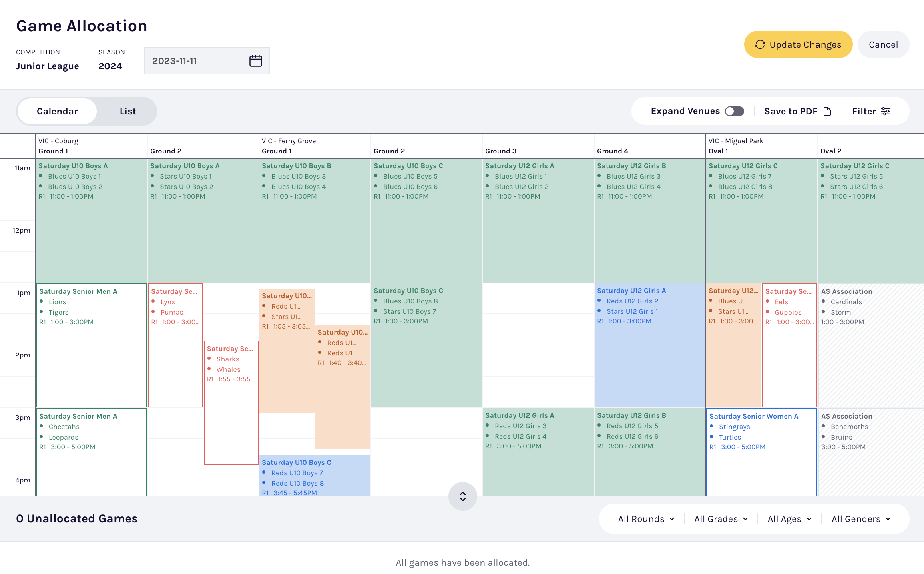The height and width of the screenshot is (574, 924).
Task: Click the unallocated panel expand/collapse arrows
Action: [462, 496]
